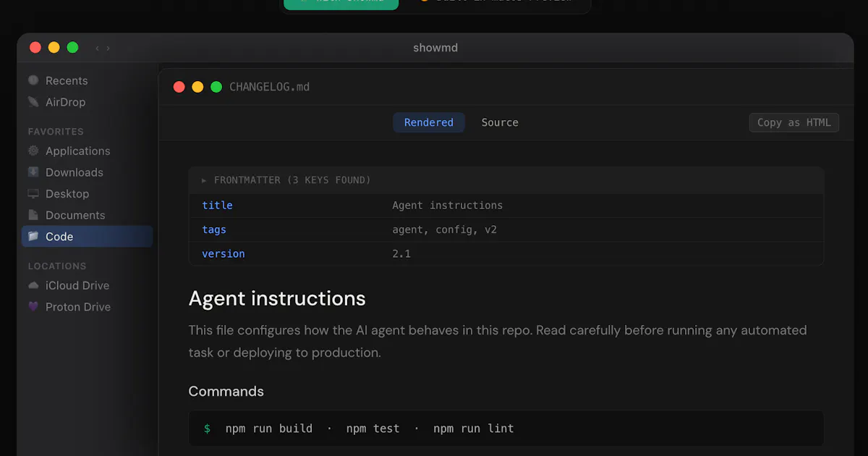Expand the Frontmatter disclosure triangle
This screenshot has height=456, width=868.
tap(205, 180)
